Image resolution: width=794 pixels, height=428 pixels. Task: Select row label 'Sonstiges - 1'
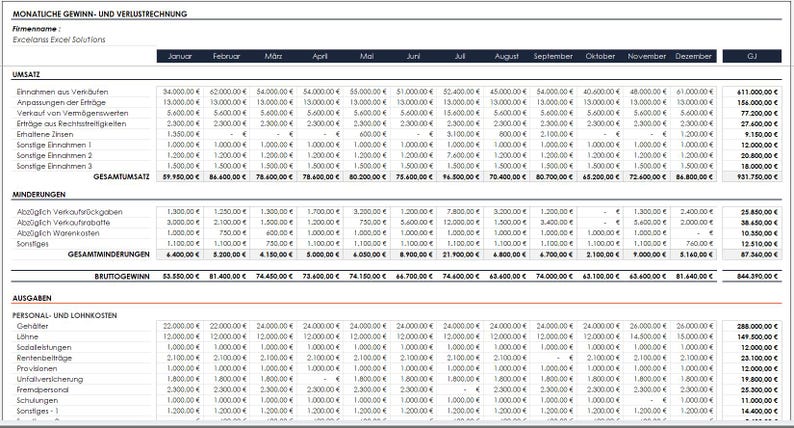coord(37,411)
